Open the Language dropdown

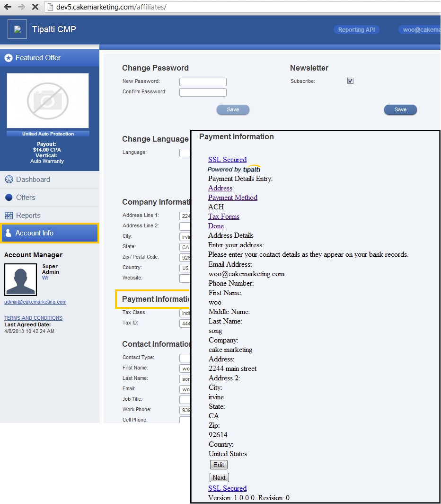[185, 153]
